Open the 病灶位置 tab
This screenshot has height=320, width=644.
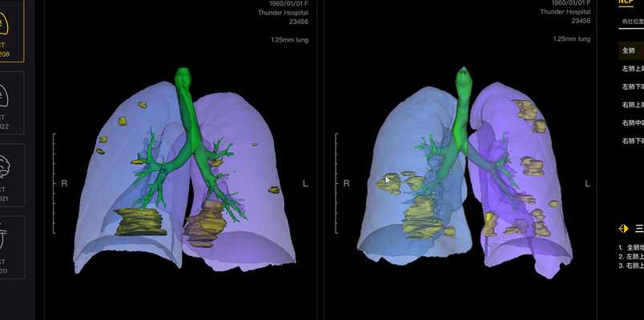pyautogui.click(x=633, y=21)
